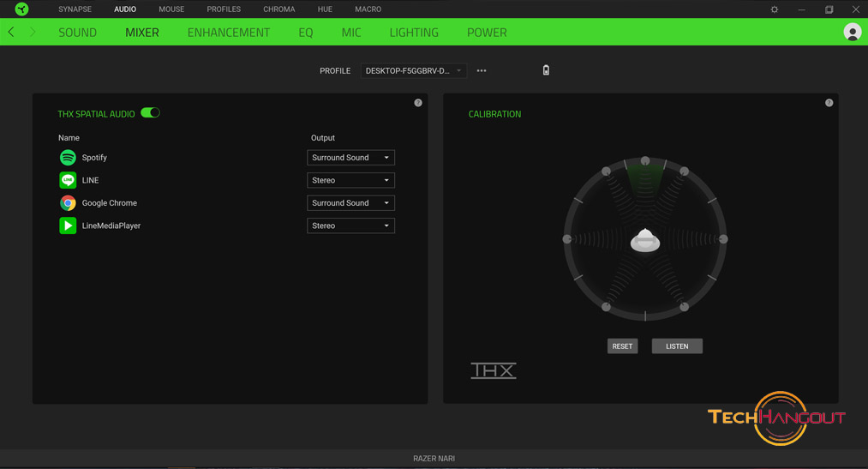This screenshot has height=469, width=868.
Task: Open the Profiles tab
Action: [x=224, y=9]
